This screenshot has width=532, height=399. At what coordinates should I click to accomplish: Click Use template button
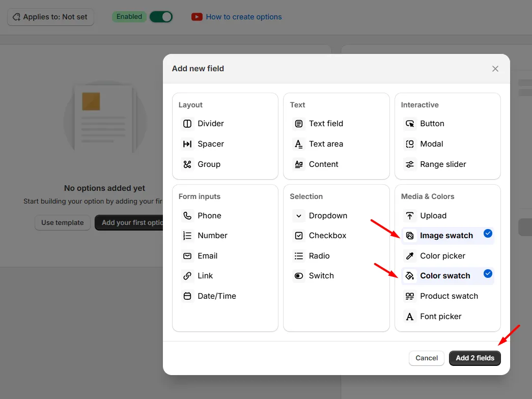(63, 222)
